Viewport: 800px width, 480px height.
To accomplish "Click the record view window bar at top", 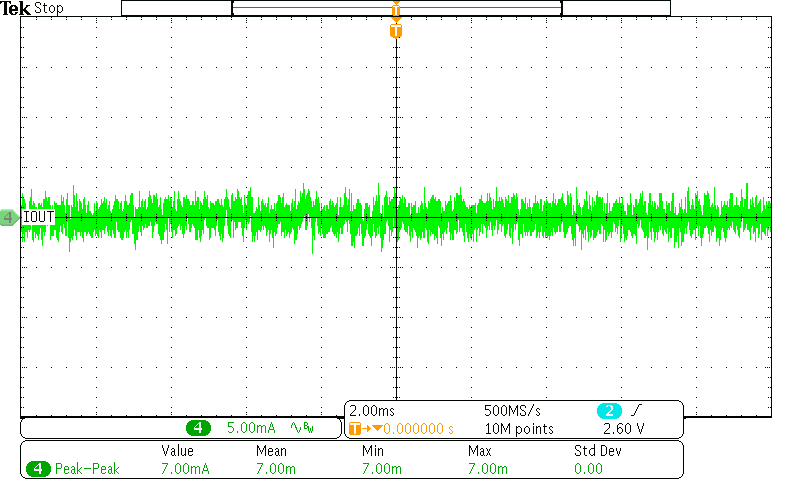I will [396, 8].
